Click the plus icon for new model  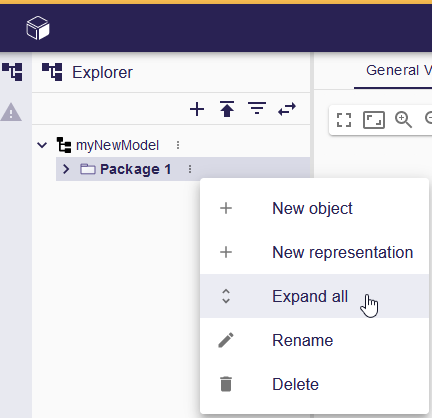point(197,109)
